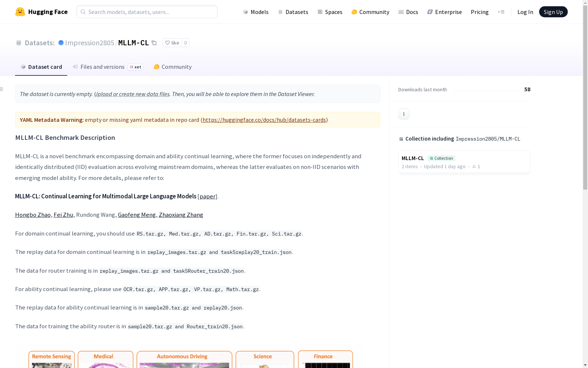Image resolution: width=588 pixels, height=368 pixels.
Task: Click the MLLM-CL Benchmark Description heading
Action: pos(65,137)
